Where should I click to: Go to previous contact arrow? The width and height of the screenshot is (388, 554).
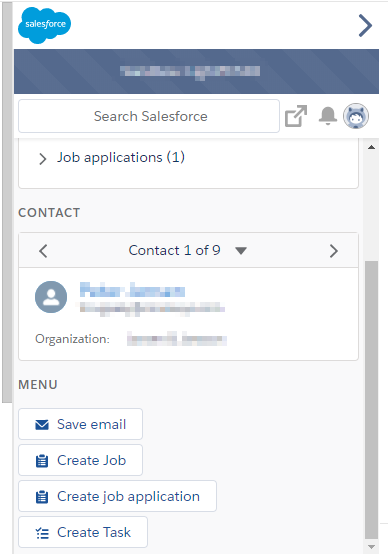43,251
